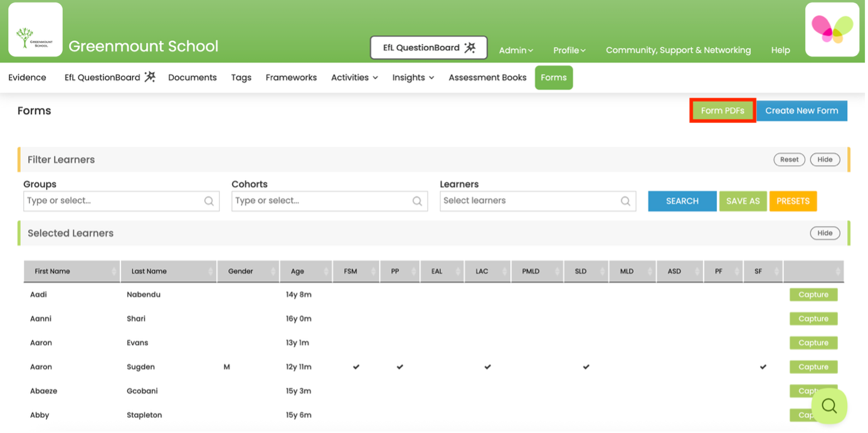Switch to the Assessment Books tab

pyautogui.click(x=487, y=77)
